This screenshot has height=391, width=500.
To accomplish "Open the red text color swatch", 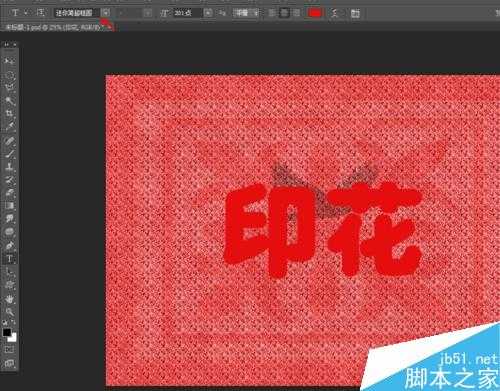I will click(x=315, y=13).
